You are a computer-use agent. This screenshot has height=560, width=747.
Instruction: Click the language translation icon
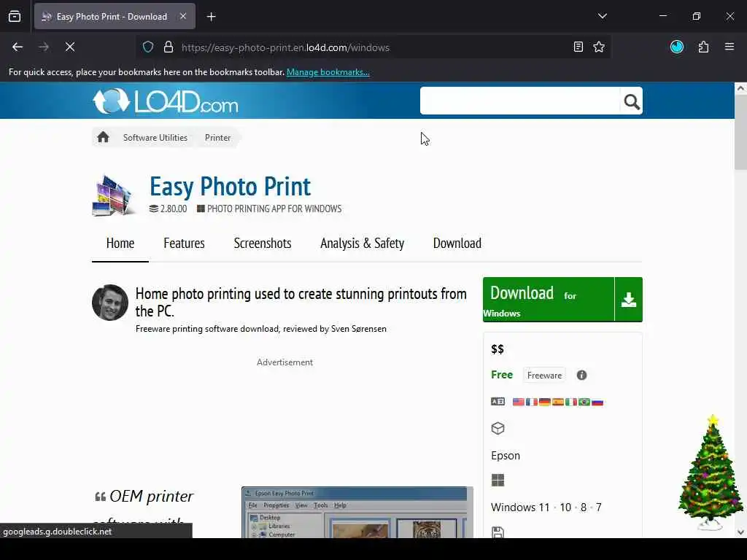click(498, 402)
